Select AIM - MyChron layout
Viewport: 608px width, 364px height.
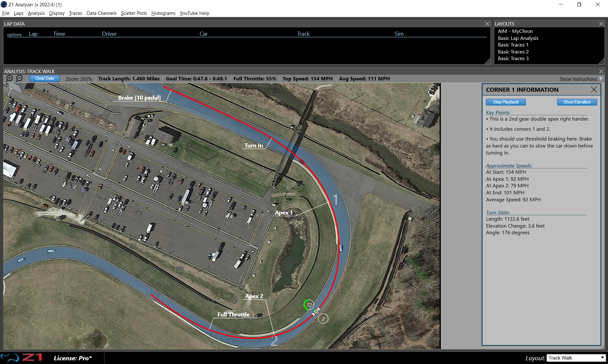515,31
